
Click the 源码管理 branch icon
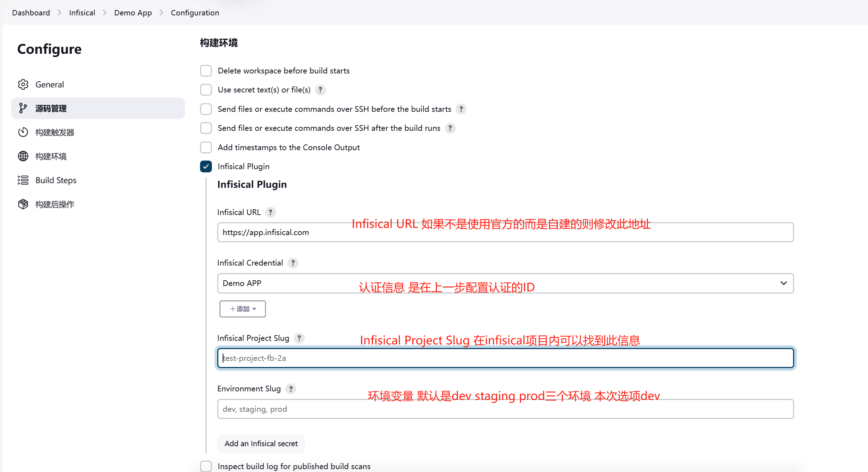[23, 108]
